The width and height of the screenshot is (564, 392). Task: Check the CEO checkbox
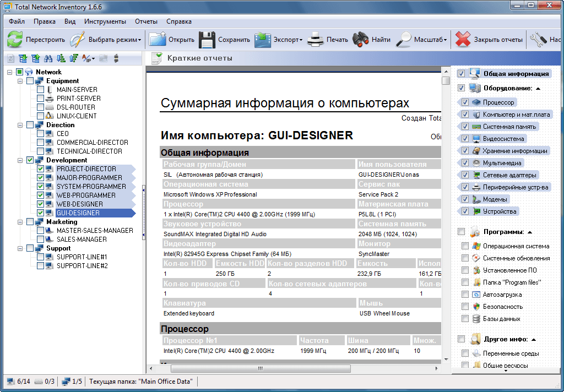point(40,133)
